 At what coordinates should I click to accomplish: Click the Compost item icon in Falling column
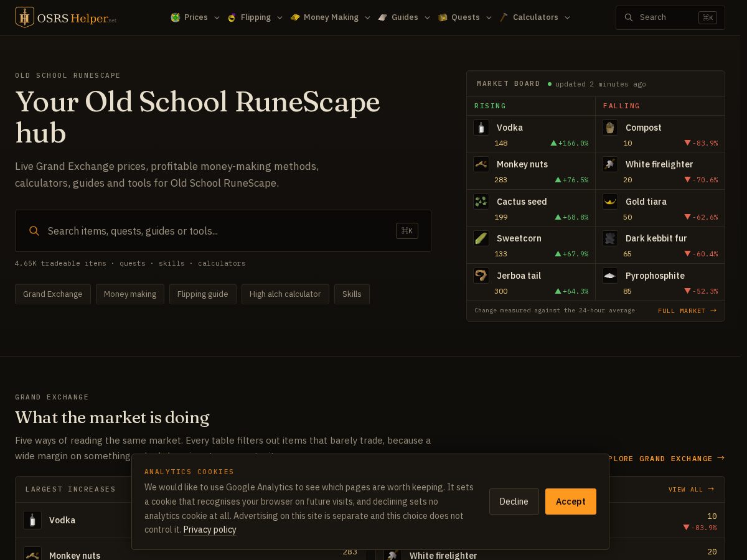(x=610, y=128)
